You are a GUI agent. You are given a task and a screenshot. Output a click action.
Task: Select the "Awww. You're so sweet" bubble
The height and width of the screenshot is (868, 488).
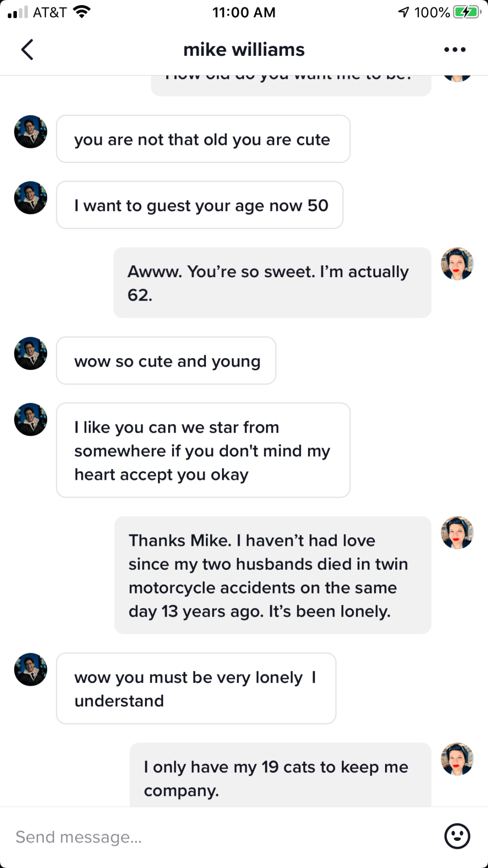[x=272, y=283]
